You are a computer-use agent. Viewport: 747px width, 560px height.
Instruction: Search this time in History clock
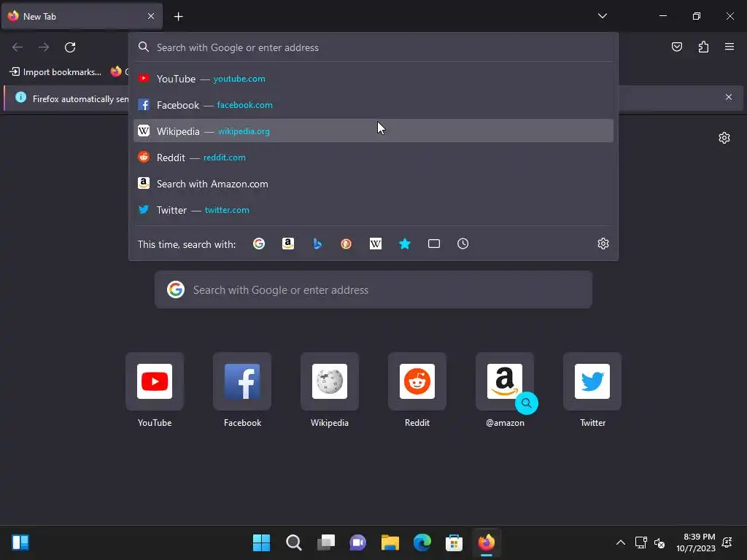tap(462, 244)
